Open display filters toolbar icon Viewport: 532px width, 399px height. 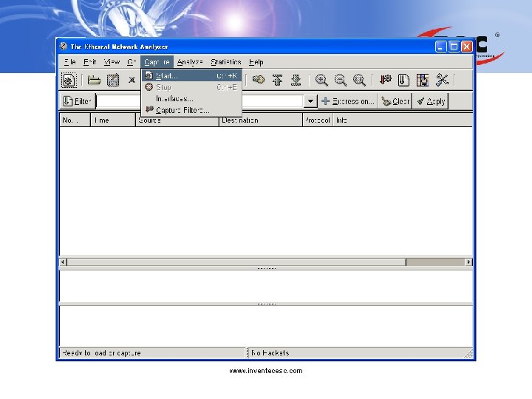[403, 80]
